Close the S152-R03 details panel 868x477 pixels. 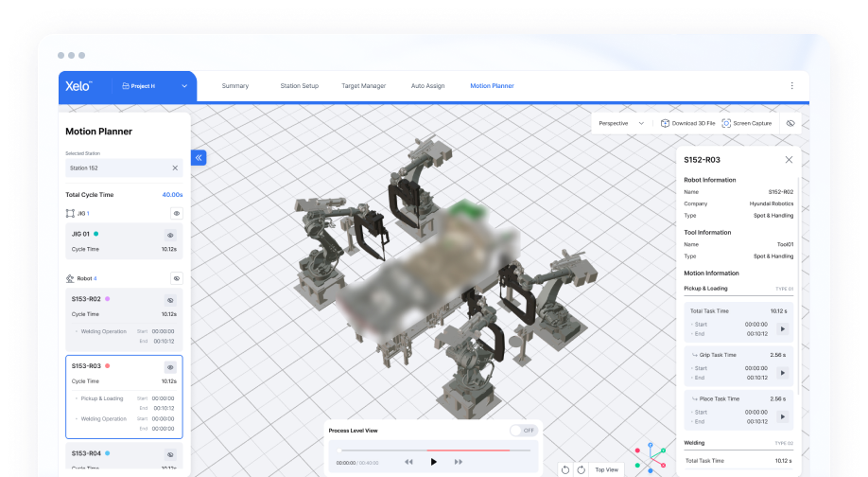(x=789, y=160)
